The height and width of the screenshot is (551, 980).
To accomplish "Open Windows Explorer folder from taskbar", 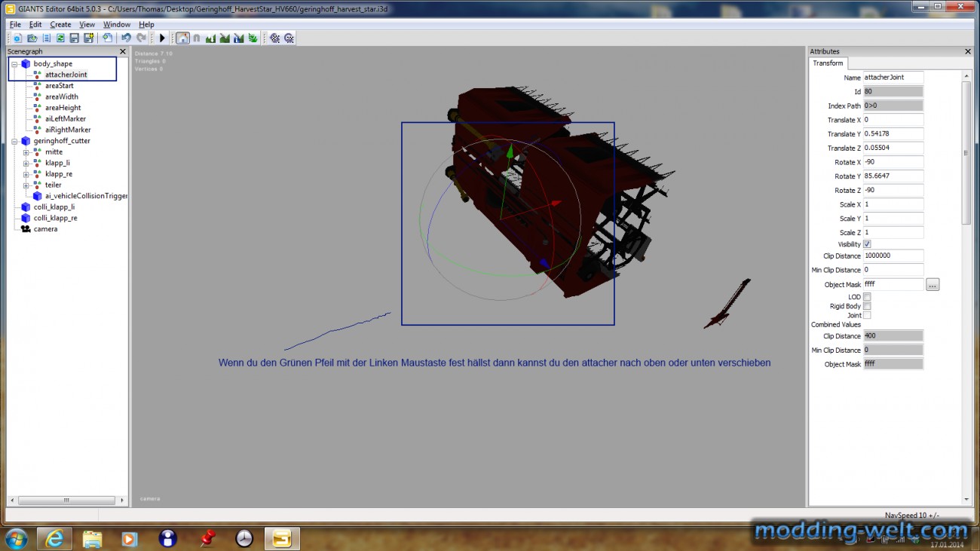I will point(93,538).
